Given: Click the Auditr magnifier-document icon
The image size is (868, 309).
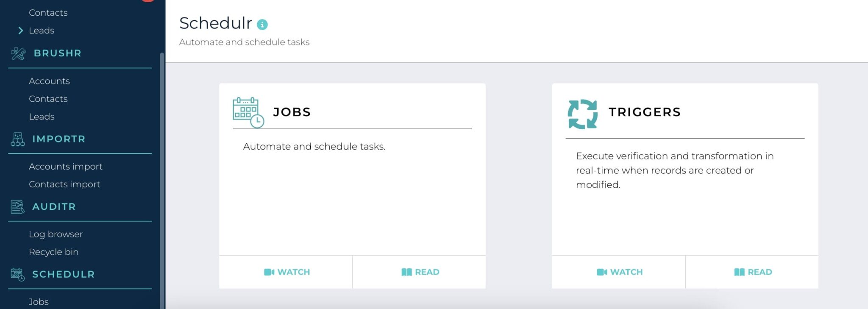Looking at the screenshot, I should point(17,206).
